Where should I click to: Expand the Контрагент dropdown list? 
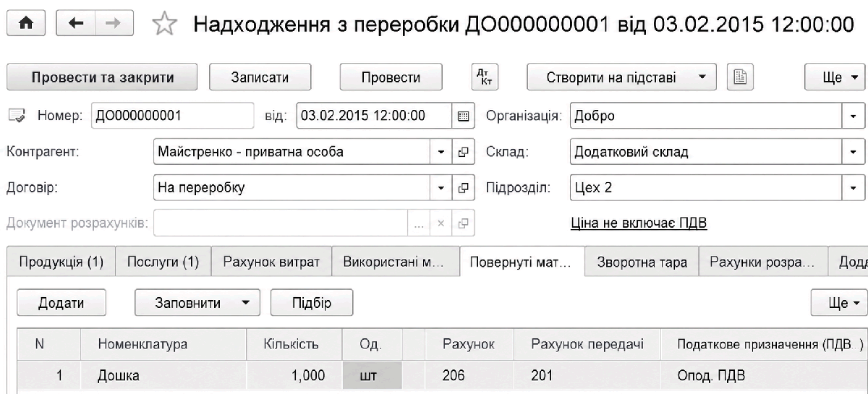click(442, 153)
